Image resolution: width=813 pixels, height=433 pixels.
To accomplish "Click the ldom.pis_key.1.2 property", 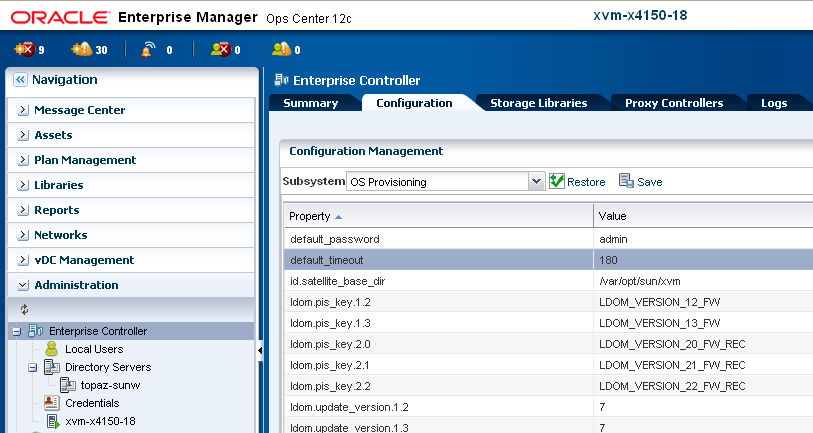I will pos(330,302).
